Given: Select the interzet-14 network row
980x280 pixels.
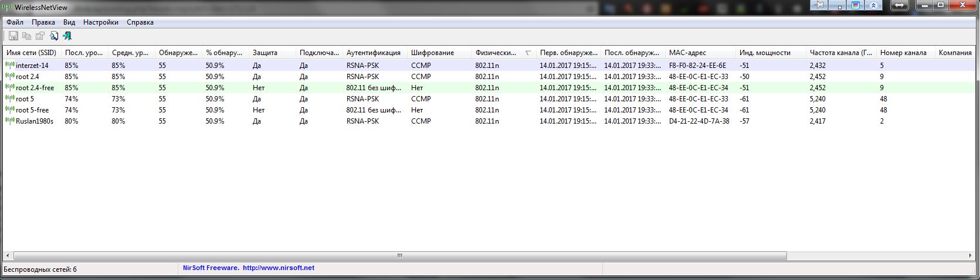Looking at the screenshot, I should point(490,65).
